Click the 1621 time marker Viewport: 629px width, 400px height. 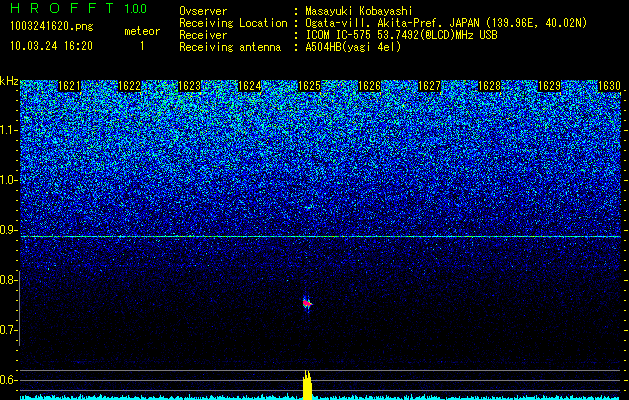pos(69,86)
